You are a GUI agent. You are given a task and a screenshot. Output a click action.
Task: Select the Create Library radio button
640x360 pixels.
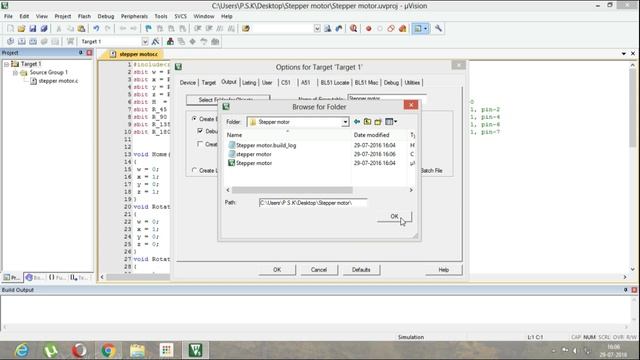pos(194,170)
